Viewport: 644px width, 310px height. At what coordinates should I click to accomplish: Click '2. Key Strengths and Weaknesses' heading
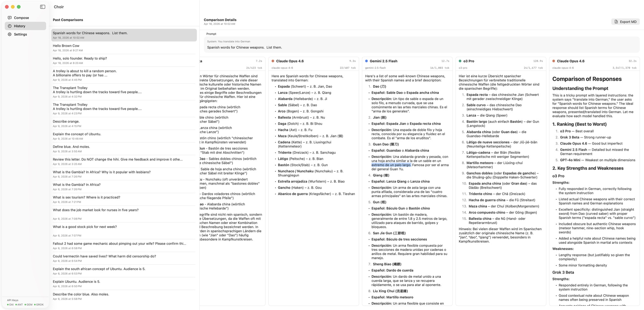588,168
